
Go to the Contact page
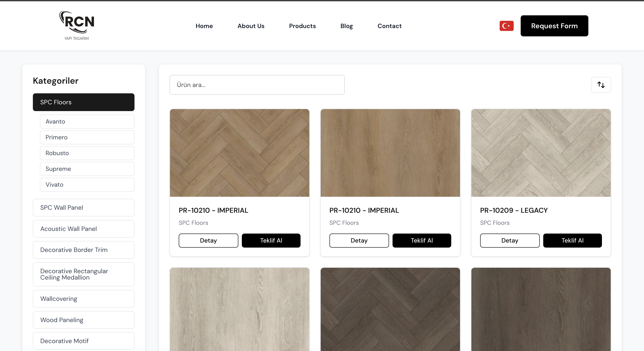click(389, 26)
